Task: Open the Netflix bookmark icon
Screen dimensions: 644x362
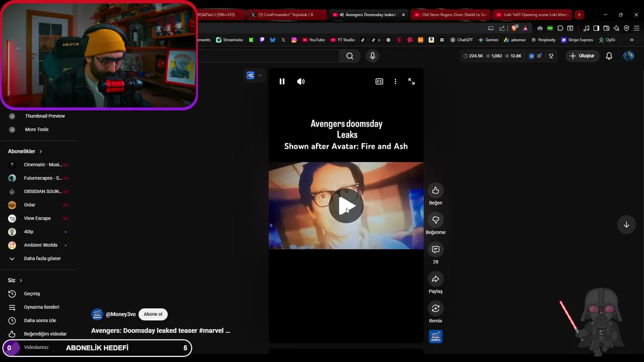Action: [399, 40]
